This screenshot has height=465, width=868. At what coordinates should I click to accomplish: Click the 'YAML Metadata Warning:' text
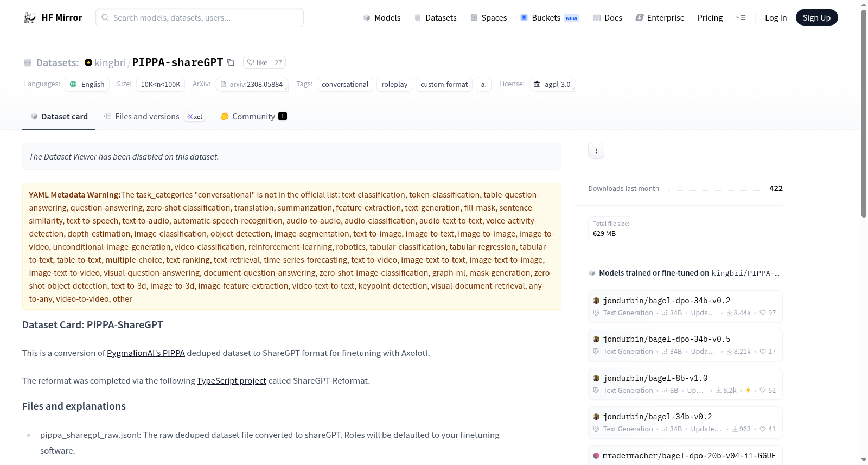(x=75, y=195)
